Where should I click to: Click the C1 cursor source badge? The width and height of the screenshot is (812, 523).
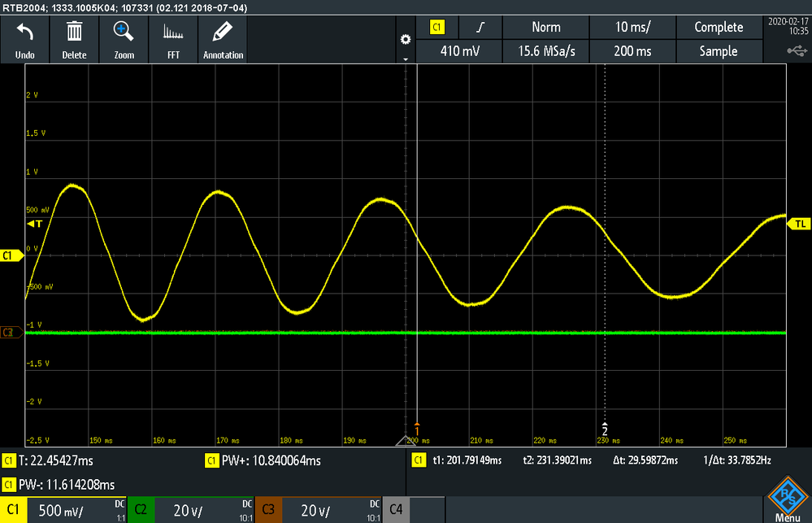[419, 460]
